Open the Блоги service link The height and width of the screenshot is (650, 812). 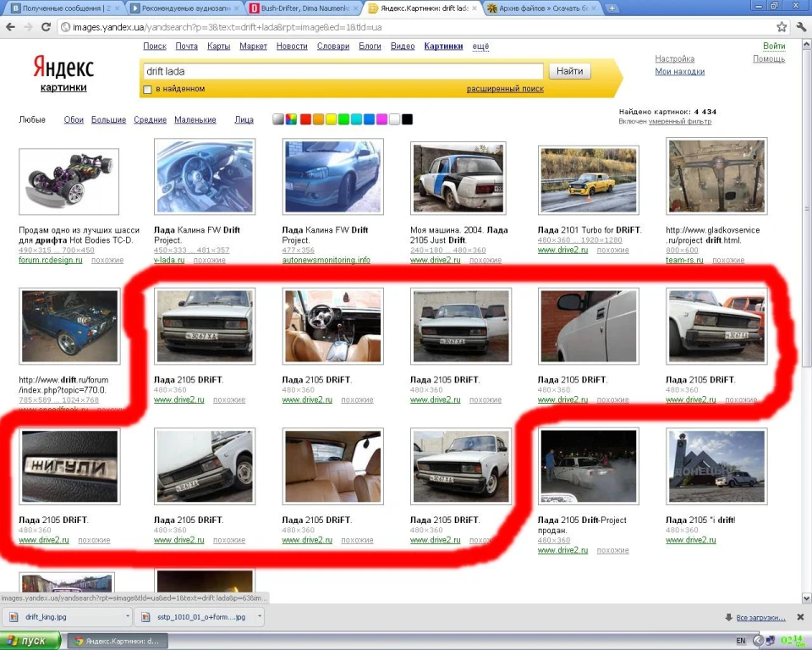370,47
